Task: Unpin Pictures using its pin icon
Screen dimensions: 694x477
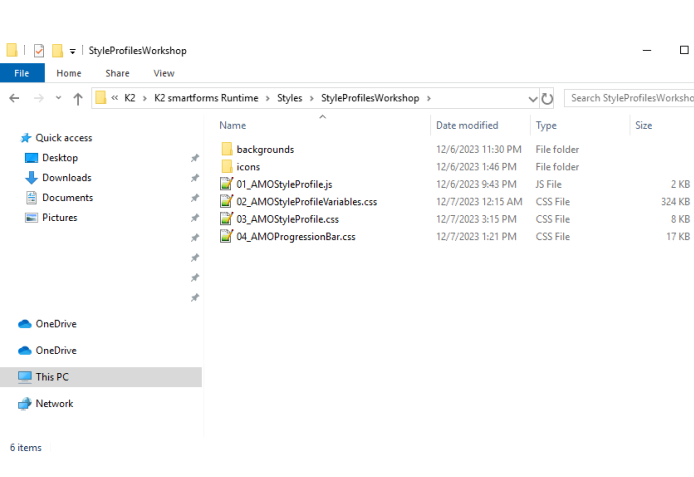Action: click(195, 218)
